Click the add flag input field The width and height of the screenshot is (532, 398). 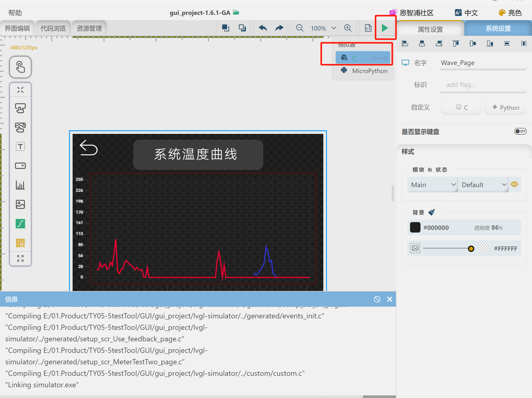click(x=483, y=85)
